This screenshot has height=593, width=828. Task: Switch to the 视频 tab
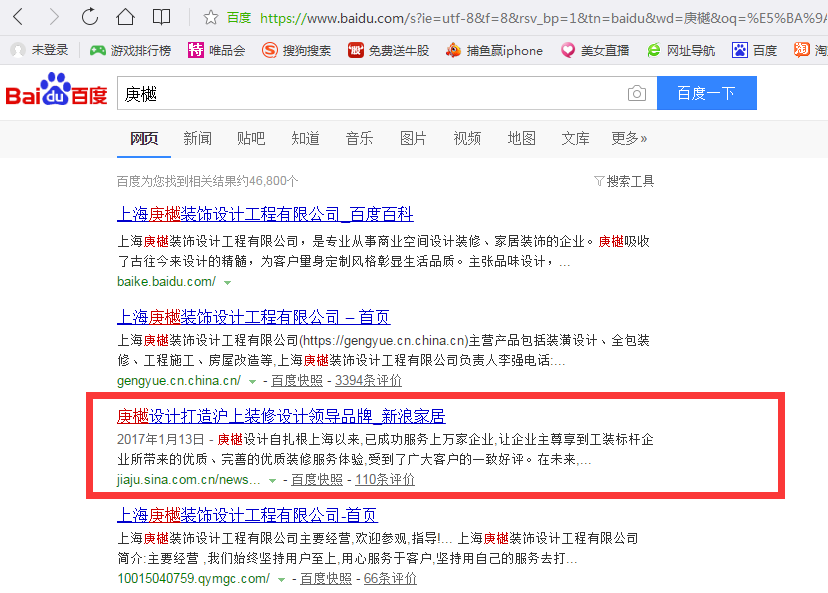pyautogui.click(x=467, y=138)
